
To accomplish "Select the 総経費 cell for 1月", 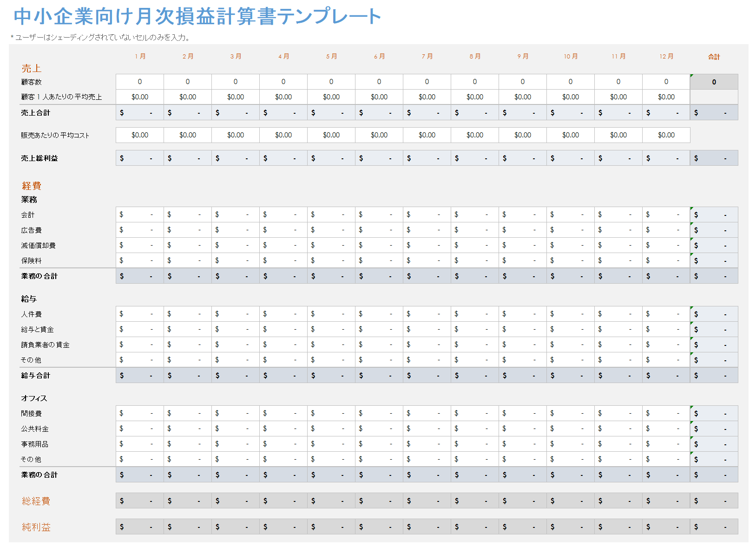I will pos(140,500).
